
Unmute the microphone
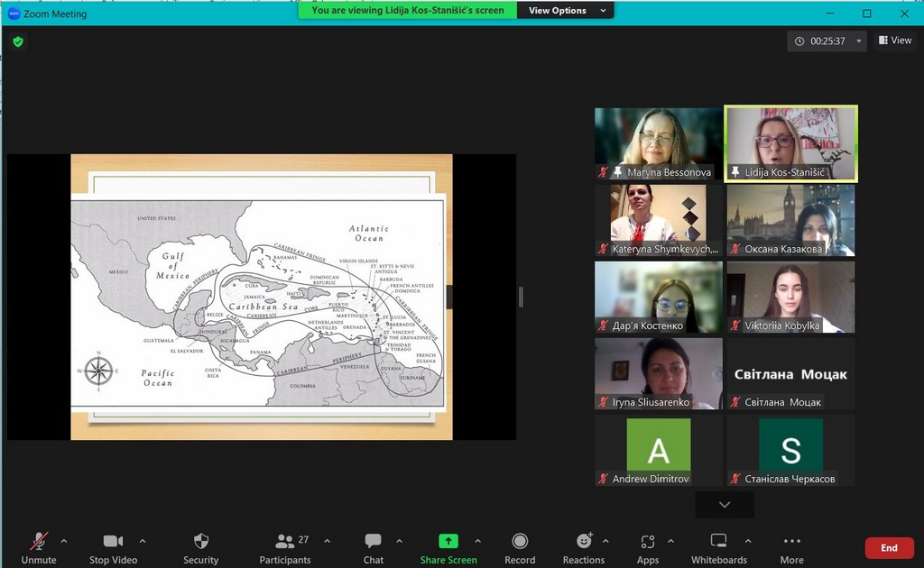coord(39,541)
